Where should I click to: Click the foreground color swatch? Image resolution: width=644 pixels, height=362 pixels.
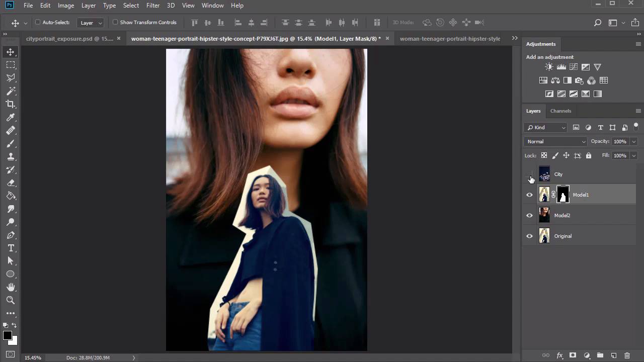(x=7, y=336)
